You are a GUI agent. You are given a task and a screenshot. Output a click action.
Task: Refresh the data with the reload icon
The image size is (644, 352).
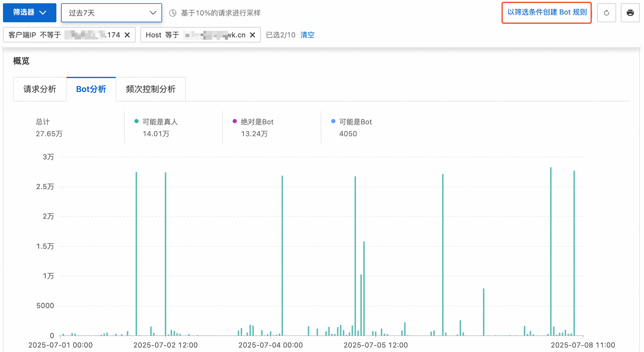[607, 13]
